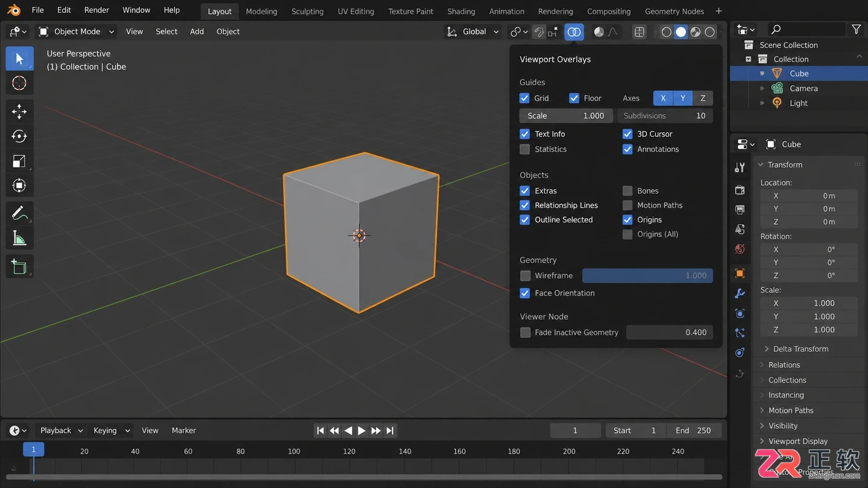Toggle the Show Overlays button
The width and height of the screenshot is (868, 488).
click(574, 31)
